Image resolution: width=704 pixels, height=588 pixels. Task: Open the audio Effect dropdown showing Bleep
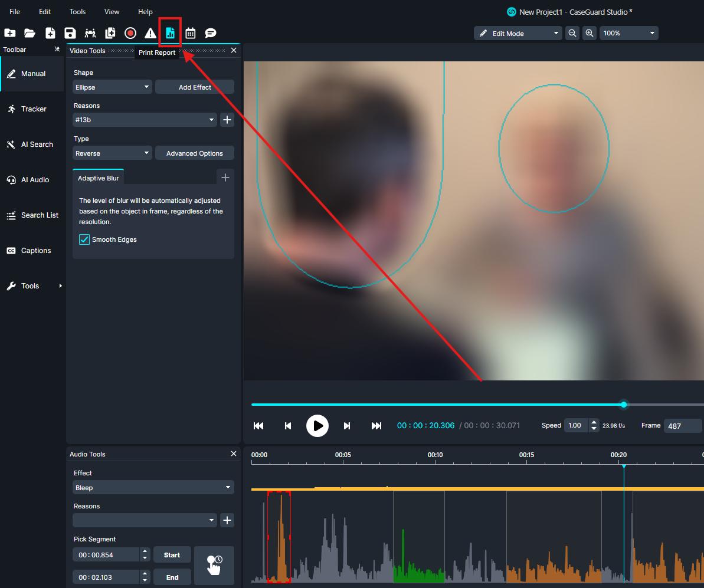pos(153,488)
